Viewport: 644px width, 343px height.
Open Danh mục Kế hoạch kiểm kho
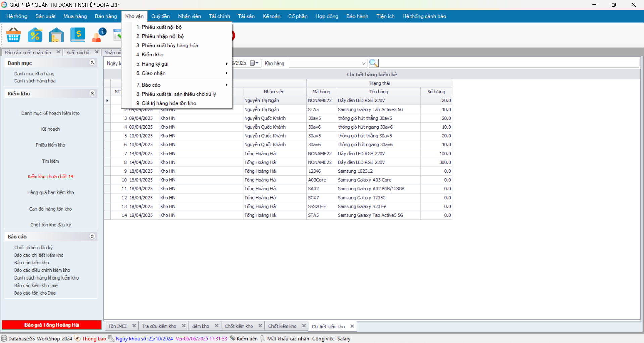(50, 113)
